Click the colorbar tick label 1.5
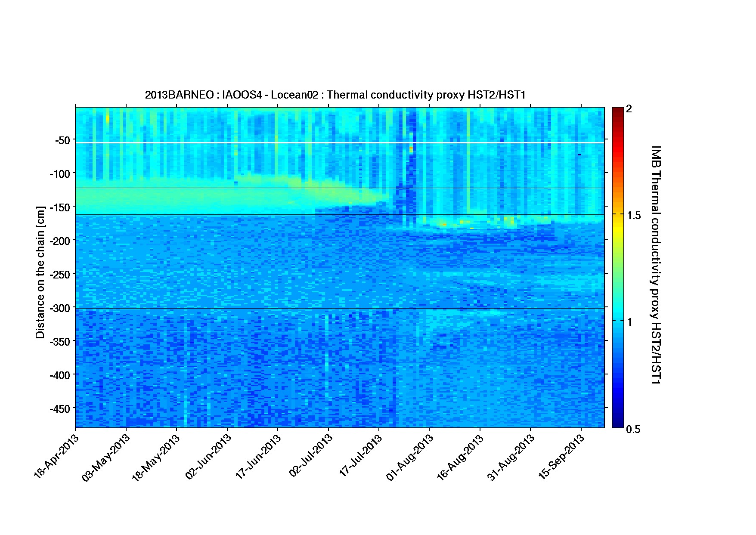Screen dimensions: 756x535 633,216
